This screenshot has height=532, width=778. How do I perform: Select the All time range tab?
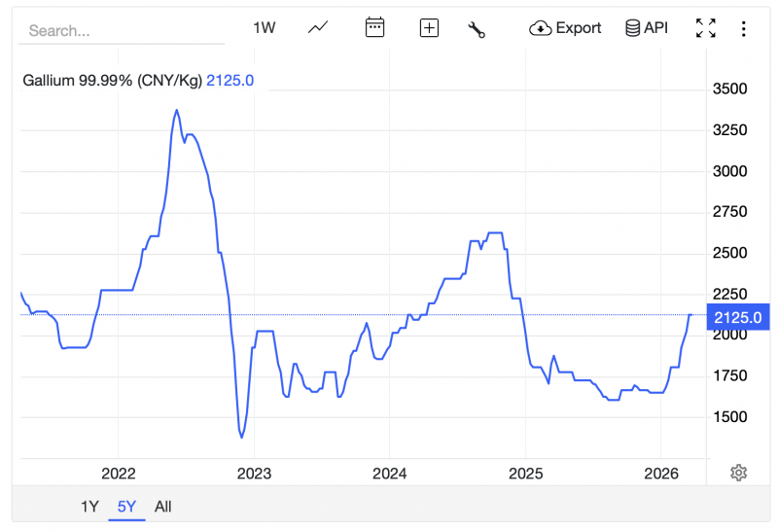point(163,506)
